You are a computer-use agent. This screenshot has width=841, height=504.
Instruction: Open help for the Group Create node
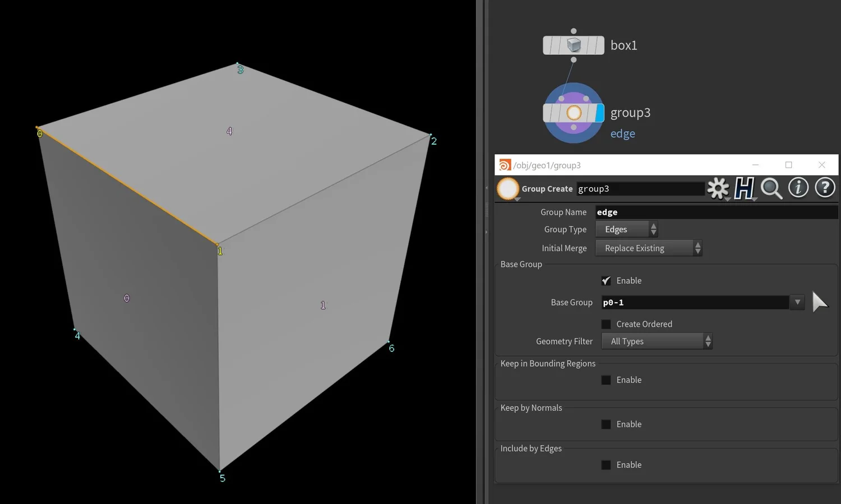825,188
